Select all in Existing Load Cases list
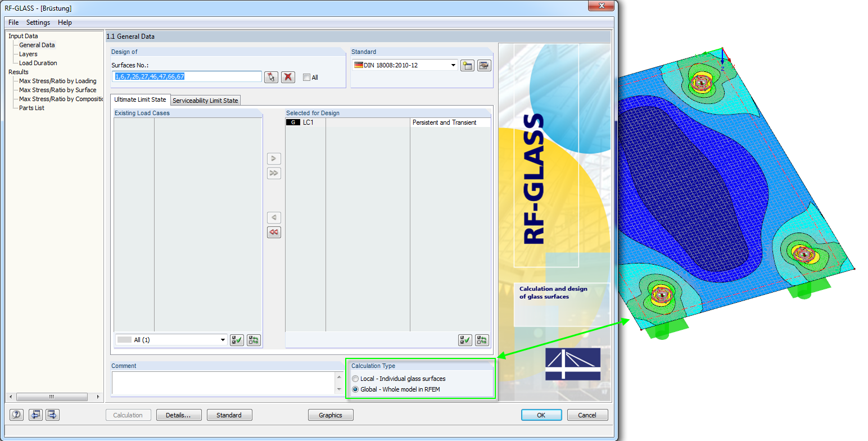The image size is (868, 441). pos(237,340)
